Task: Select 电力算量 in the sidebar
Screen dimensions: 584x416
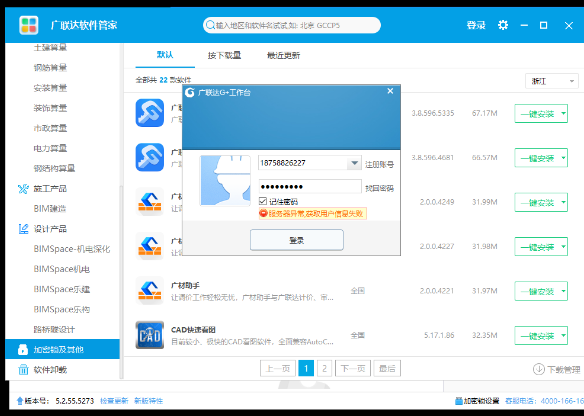Action: coord(50,148)
